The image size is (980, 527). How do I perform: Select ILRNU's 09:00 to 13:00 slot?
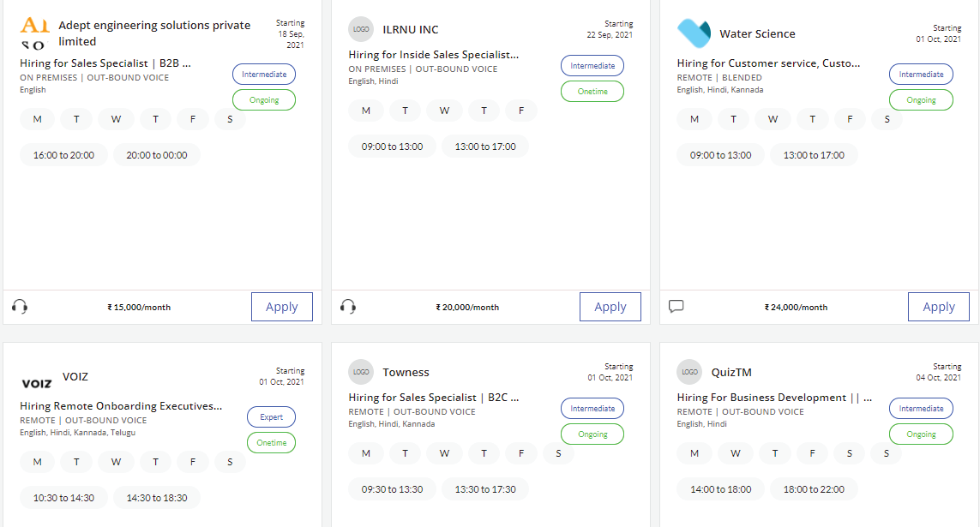click(x=392, y=147)
